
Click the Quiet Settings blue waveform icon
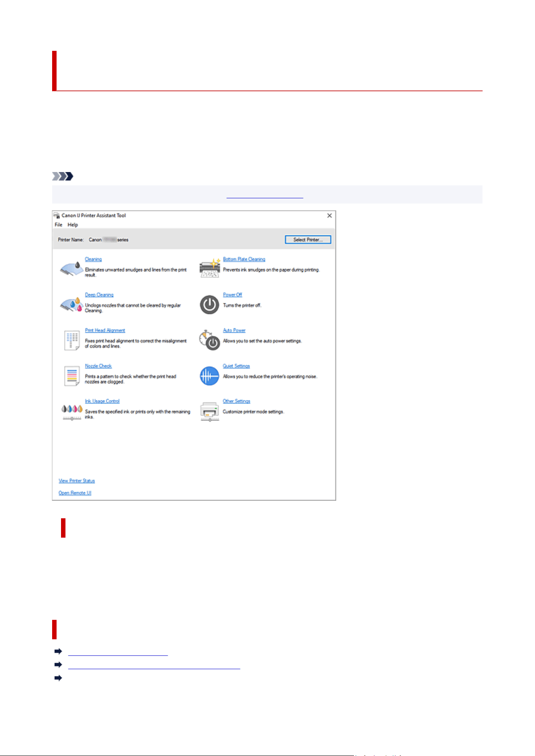(x=209, y=376)
